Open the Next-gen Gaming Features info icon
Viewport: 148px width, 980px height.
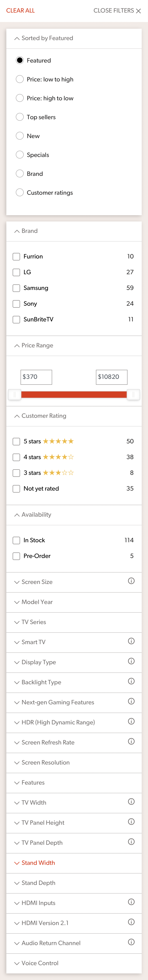(x=131, y=701)
